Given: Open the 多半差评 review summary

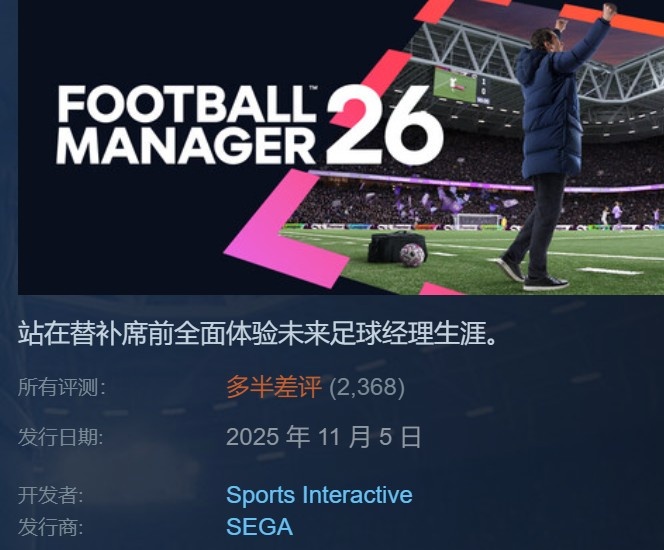Looking at the screenshot, I should point(274,387).
